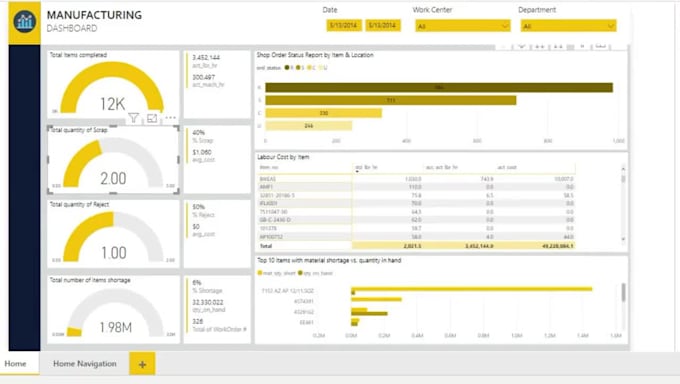
Task: Click the Top 10 items material shortage title
Action: pyautogui.click(x=329, y=260)
